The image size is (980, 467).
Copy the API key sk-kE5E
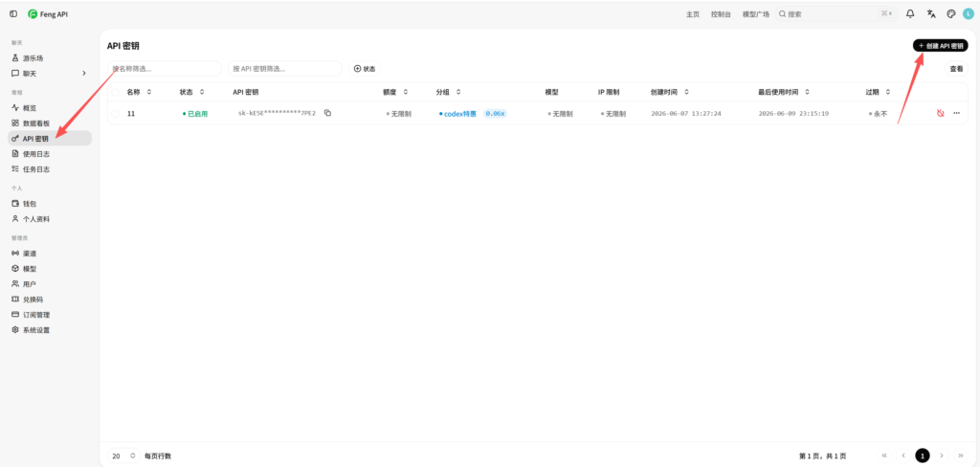pyautogui.click(x=327, y=113)
